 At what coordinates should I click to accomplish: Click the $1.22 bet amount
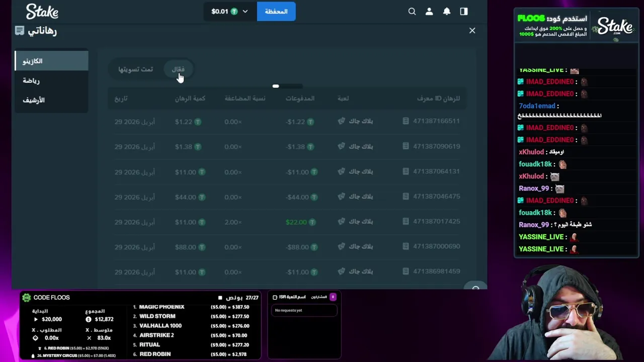click(184, 122)
